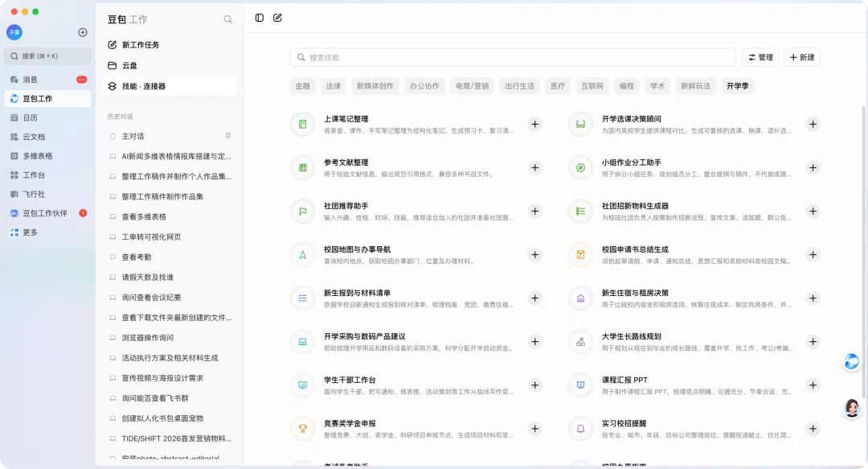The image size is (868, 469).
Task: Toggle the sidebar panel icon
Action: click(x=259, y=18)
